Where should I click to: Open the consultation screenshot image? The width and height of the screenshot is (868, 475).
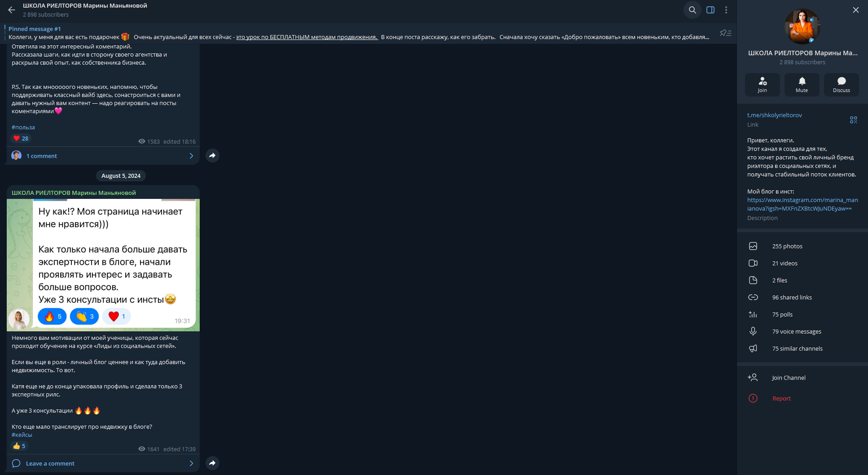pyautogui.click(x=103, y=265)
